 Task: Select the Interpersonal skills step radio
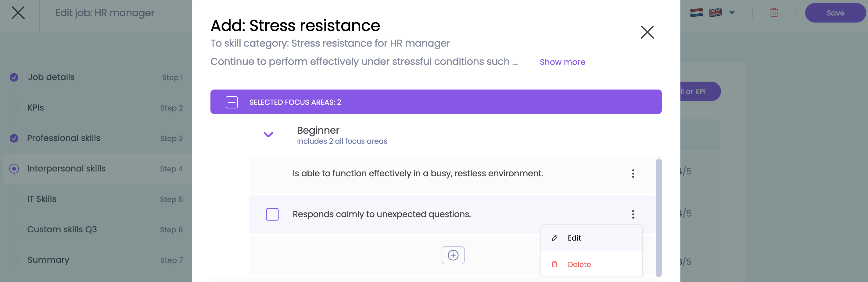click(14, 169)
